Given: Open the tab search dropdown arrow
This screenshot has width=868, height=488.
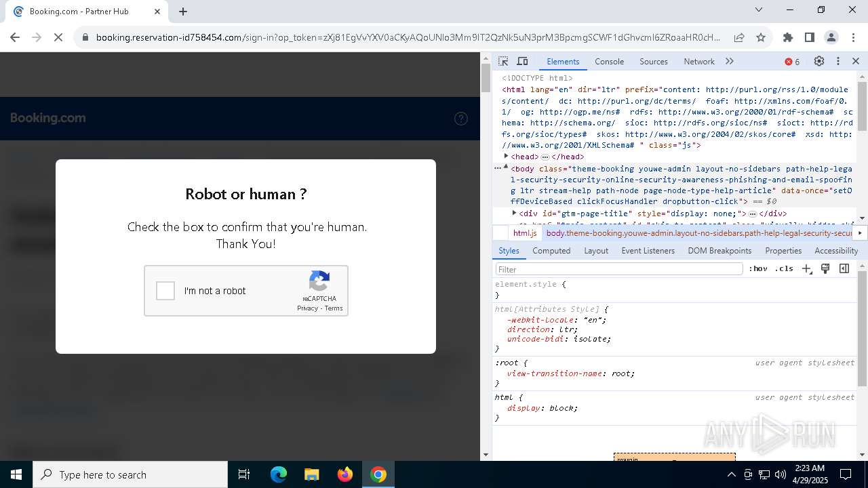Looking at the screenshot, I should tap(759, 9).
